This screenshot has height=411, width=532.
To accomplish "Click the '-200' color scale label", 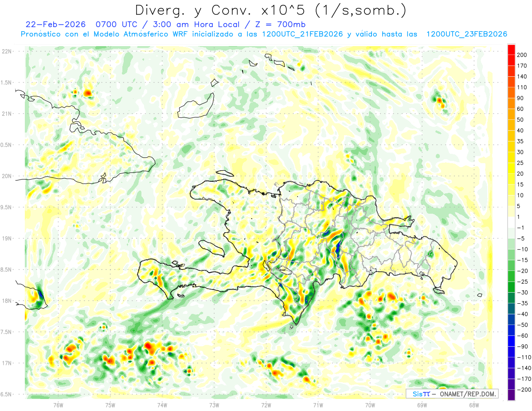I will click(x=523, y=390).
